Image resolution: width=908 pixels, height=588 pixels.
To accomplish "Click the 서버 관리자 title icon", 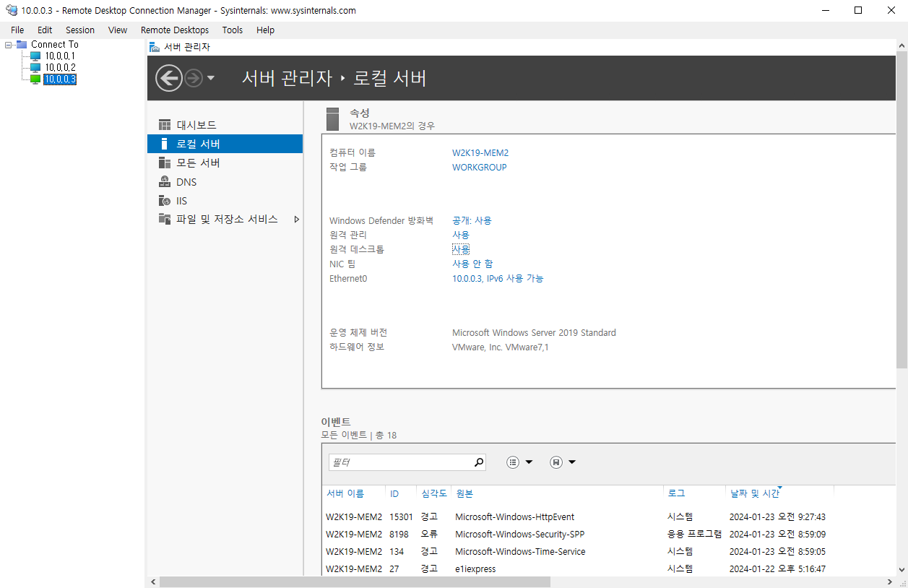I will (154, 47).
